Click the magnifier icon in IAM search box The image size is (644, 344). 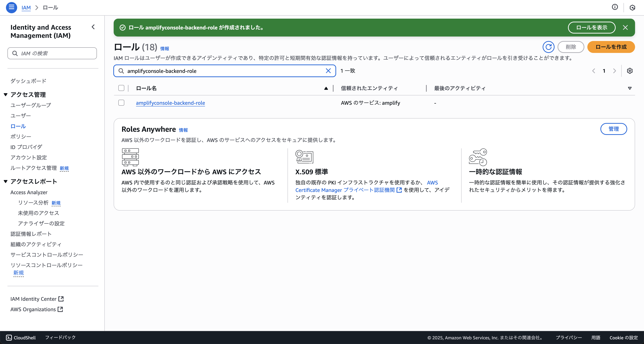15,53
